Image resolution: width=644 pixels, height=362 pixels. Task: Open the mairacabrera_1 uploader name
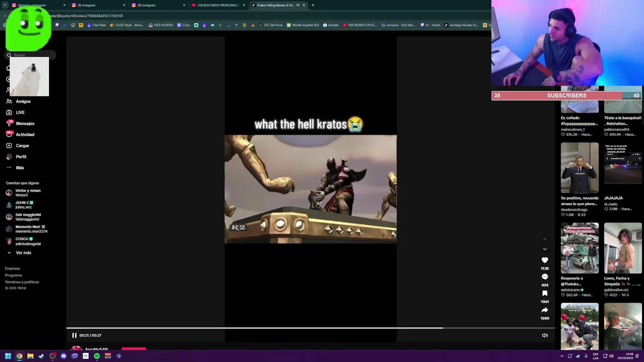(573, 129)
